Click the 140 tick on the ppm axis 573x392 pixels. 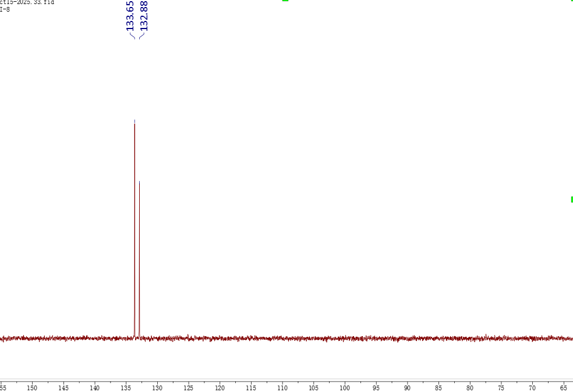coord(95,387)
